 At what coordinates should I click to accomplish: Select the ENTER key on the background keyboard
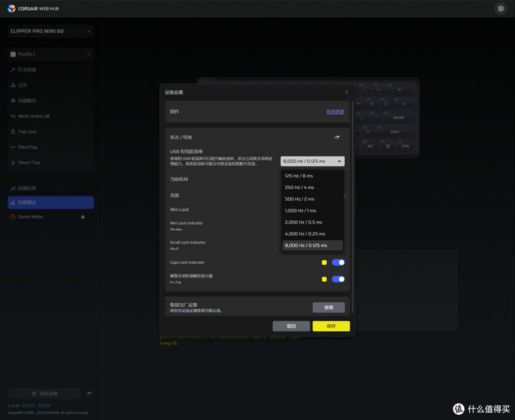[x=398, y=118]
